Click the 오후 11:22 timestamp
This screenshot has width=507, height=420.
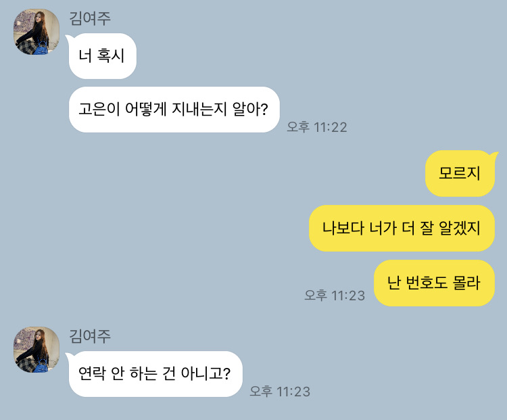pos(317,127)
